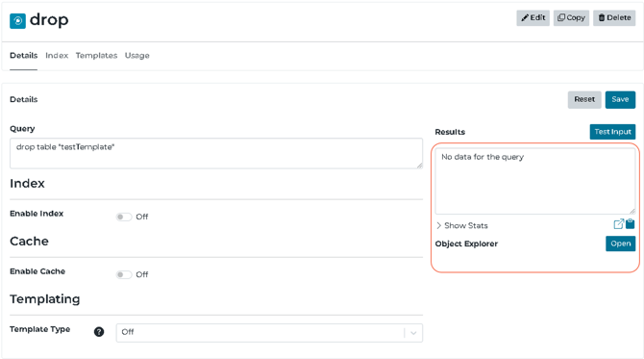Copy results with the clipboard icon
The width and height of the screenshot is (644, 359).
(x=630, y=224)
